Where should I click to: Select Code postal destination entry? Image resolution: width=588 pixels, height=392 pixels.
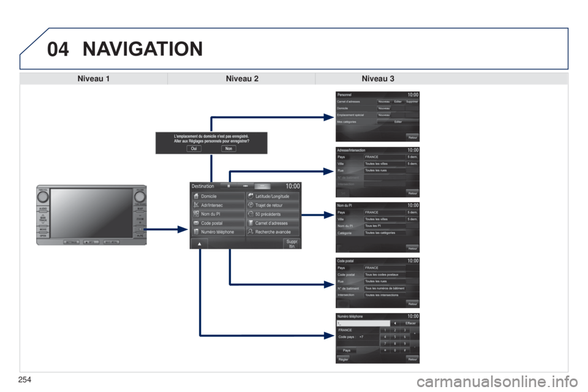point(218,223)
